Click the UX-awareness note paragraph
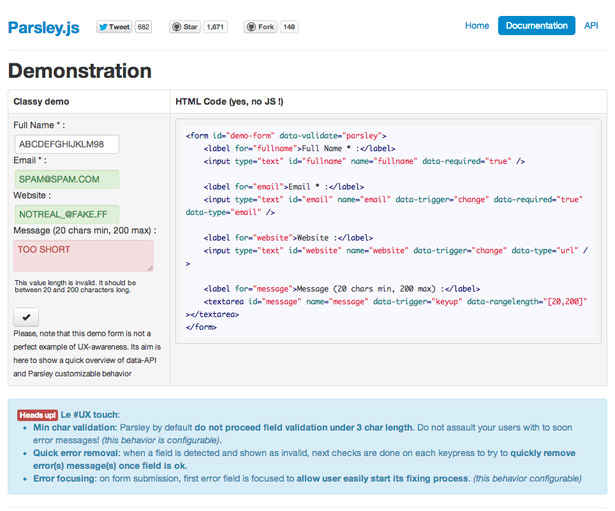 tap(87, 353)
